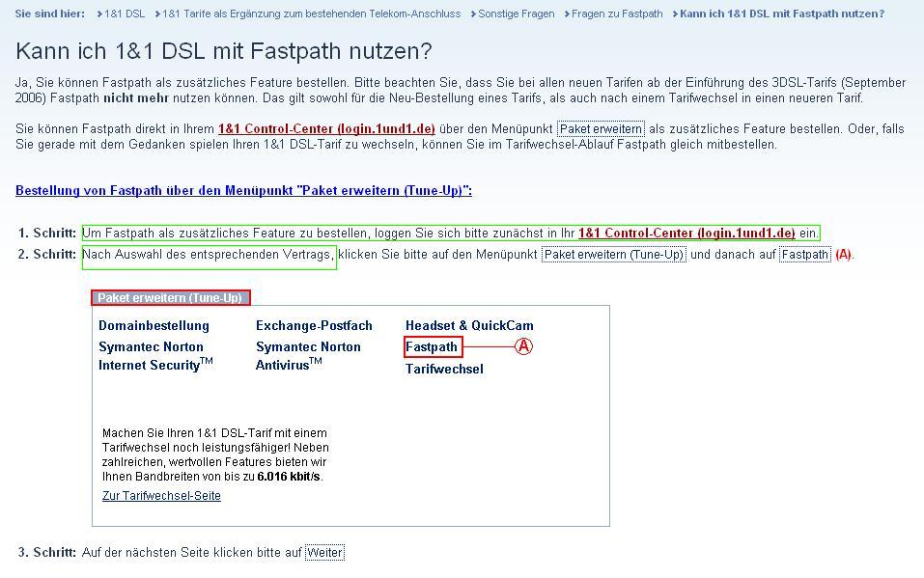Follow the 'Zur Tarifwechsel-Seite' link
Screen dimensions: 924x578
point(161,496)
